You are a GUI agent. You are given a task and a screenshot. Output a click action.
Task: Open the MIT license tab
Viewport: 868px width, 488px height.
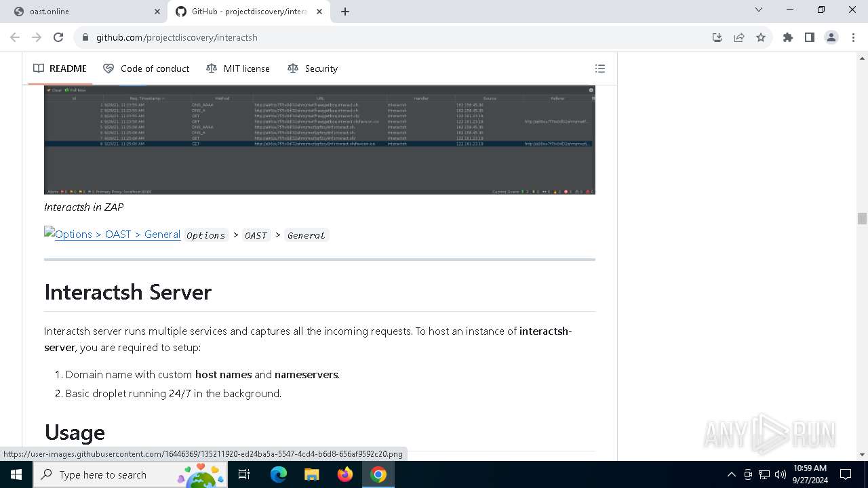coord(237,68)
